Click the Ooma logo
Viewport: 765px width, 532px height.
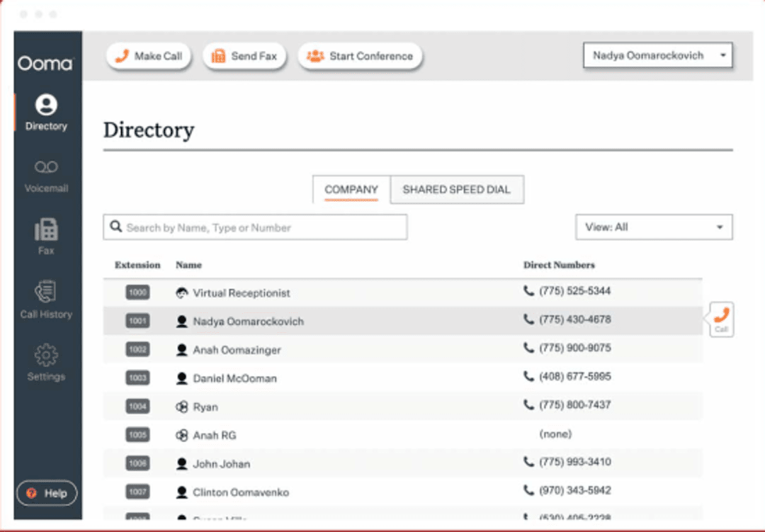pos(45,64)
